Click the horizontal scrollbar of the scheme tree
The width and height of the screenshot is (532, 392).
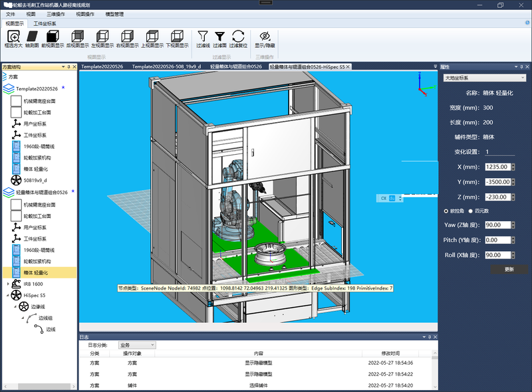[x=39, y=387]
